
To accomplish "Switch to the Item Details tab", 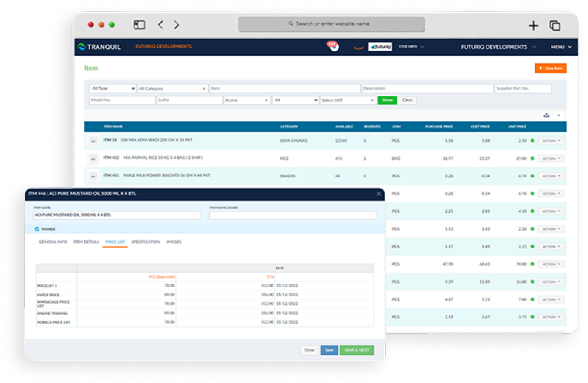I will 86,242.
